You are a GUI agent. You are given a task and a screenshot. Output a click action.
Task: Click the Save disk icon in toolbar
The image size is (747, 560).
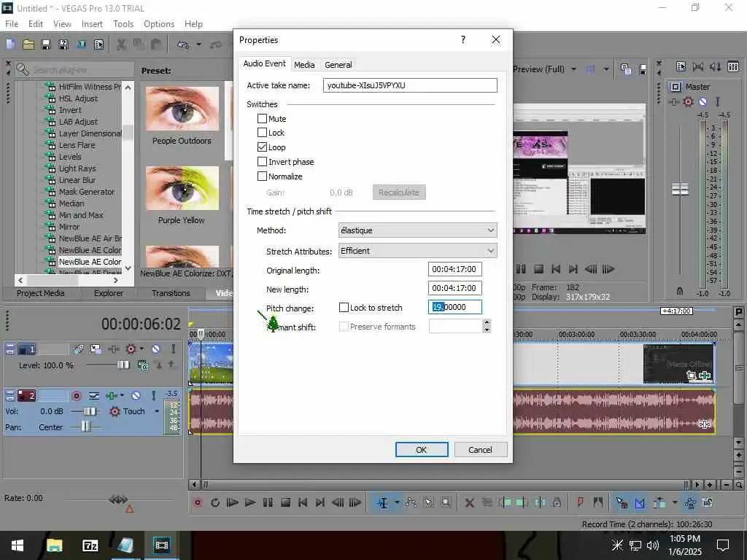click(x=46, y=44)
